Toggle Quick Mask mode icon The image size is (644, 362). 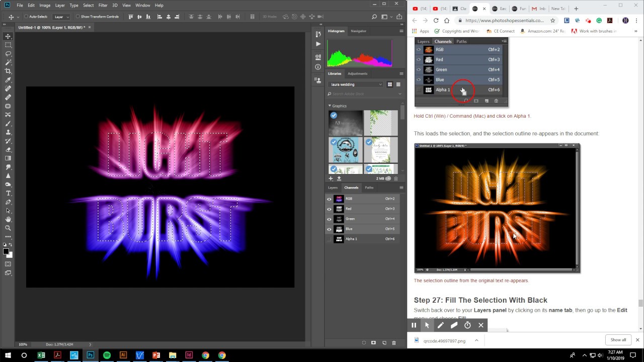pyautogui.click(x=8, y=264)
